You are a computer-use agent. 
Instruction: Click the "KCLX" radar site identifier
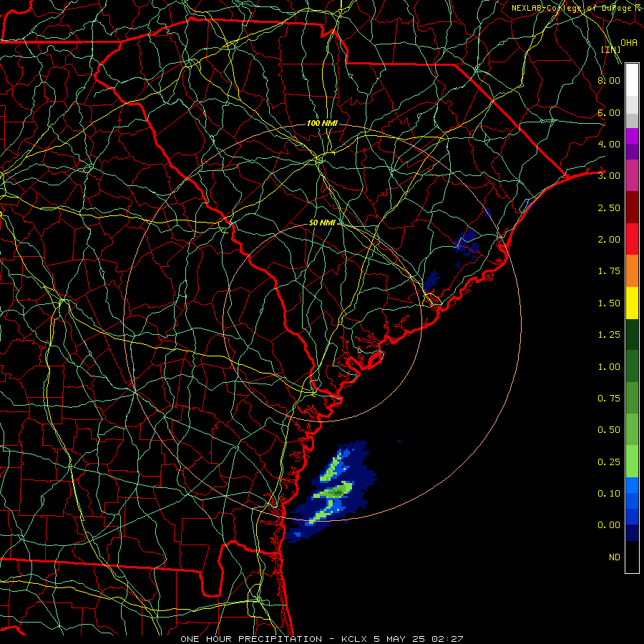[x=354, y=639]
